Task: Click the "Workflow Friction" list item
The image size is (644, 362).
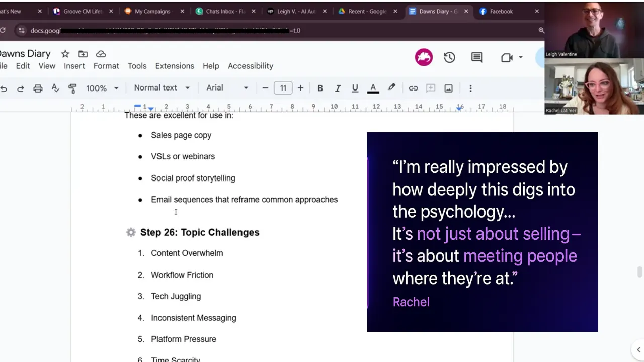Action: tap(182, 275)
